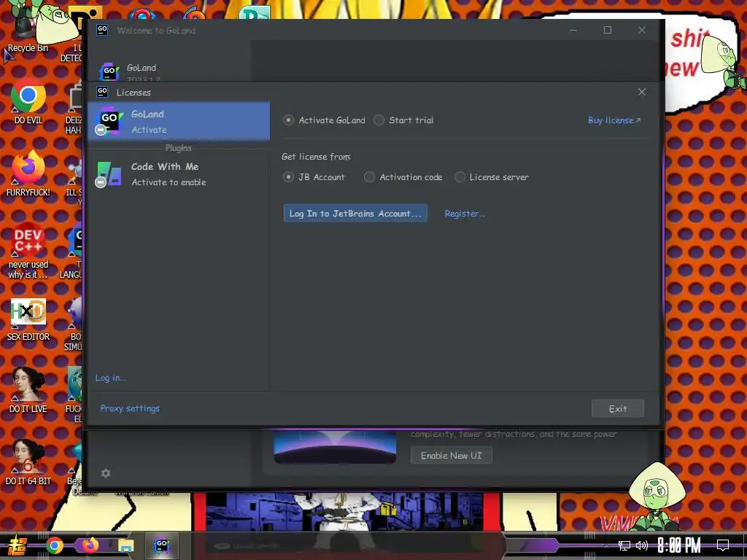Open the HxD desktop shortcut
The height and width of the screenshot is (560, 747).
click(28, 319)
